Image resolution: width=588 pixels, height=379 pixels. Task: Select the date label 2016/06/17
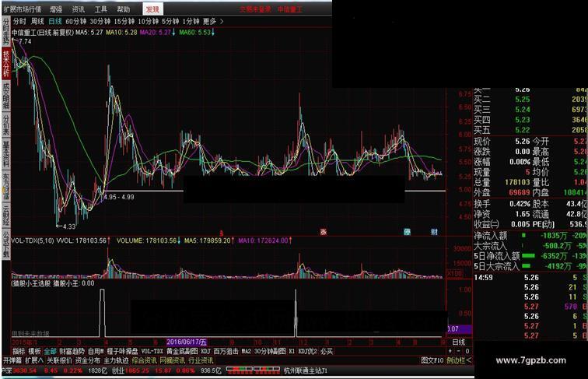point(187,342)
